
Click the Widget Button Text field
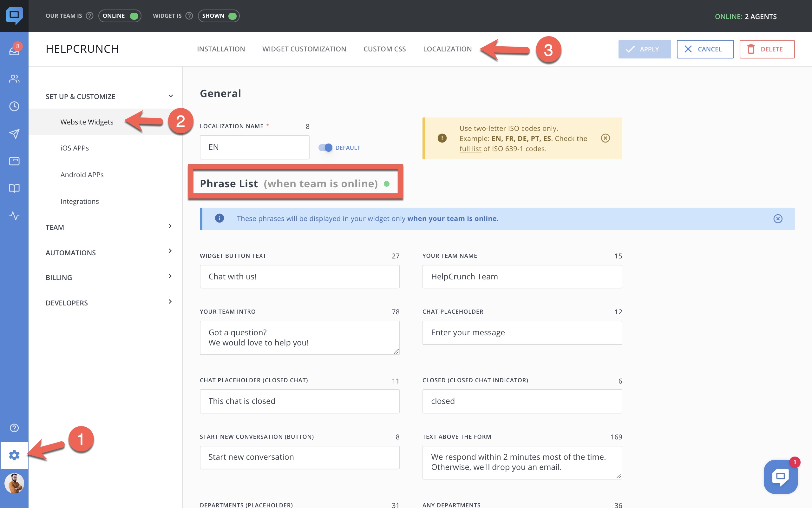pos(300,277)
